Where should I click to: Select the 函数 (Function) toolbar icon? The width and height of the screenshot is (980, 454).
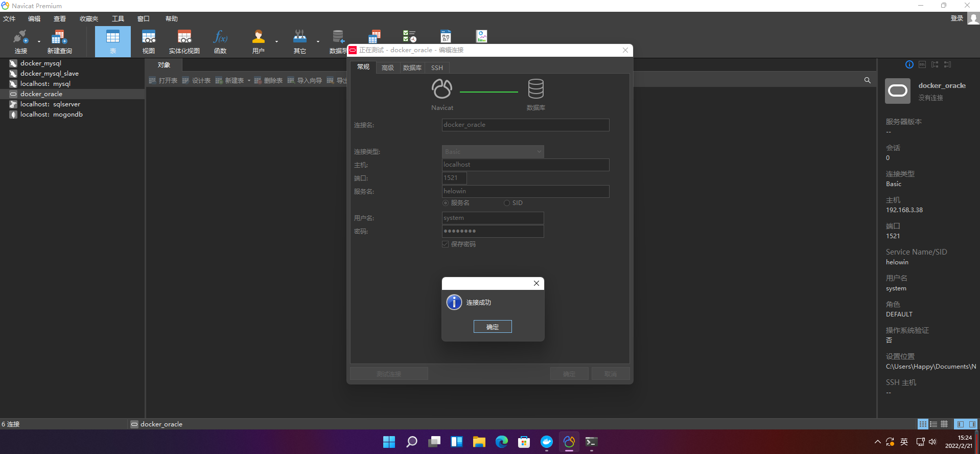(220, 41)
